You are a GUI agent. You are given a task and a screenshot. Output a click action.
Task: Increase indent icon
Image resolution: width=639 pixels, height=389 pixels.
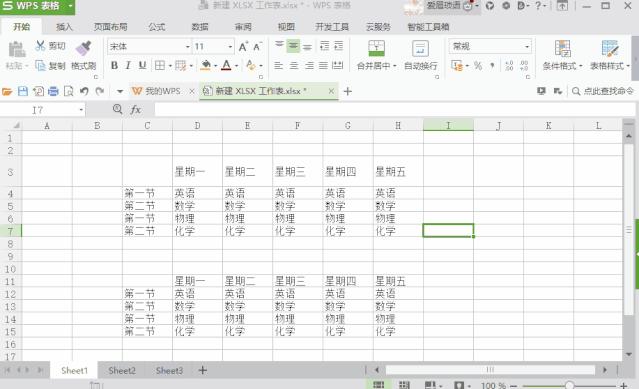coord(339,46)
